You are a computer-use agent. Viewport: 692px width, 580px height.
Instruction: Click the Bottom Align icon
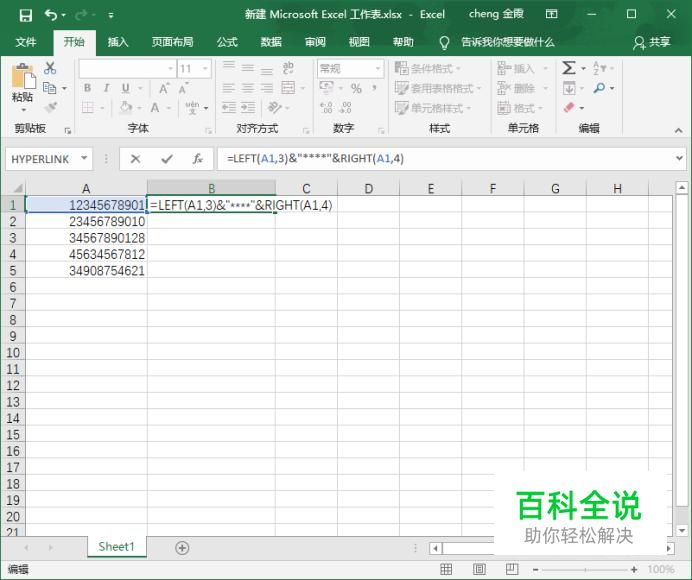[x=267, y=69]
